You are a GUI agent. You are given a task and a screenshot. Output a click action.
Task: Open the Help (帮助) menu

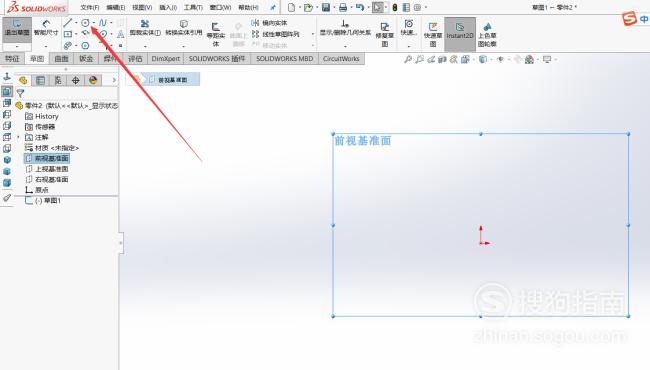click(248, 7)
